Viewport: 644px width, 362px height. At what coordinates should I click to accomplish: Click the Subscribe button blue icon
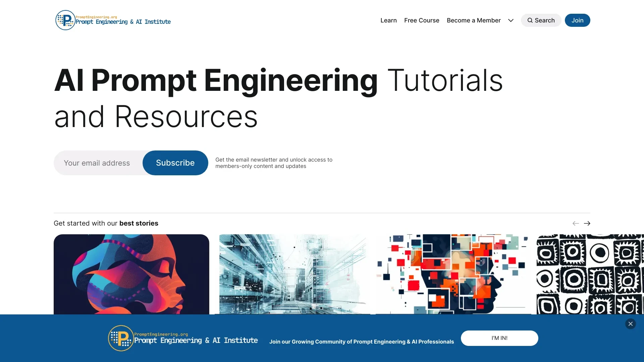tap(175, 163)
